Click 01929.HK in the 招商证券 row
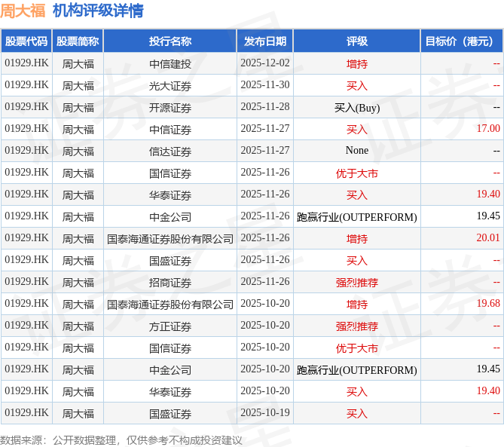The image size is (504, 447). [26, 282]
